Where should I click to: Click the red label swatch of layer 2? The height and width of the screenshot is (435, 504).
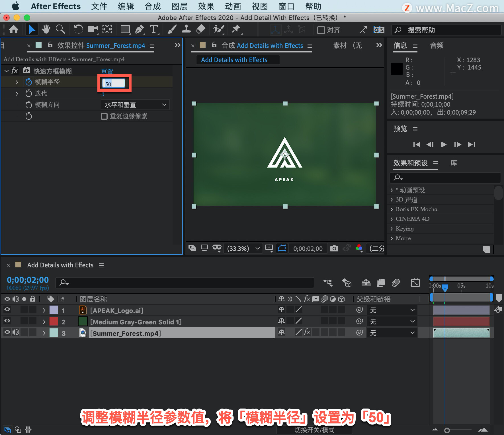tap(54, 321)
